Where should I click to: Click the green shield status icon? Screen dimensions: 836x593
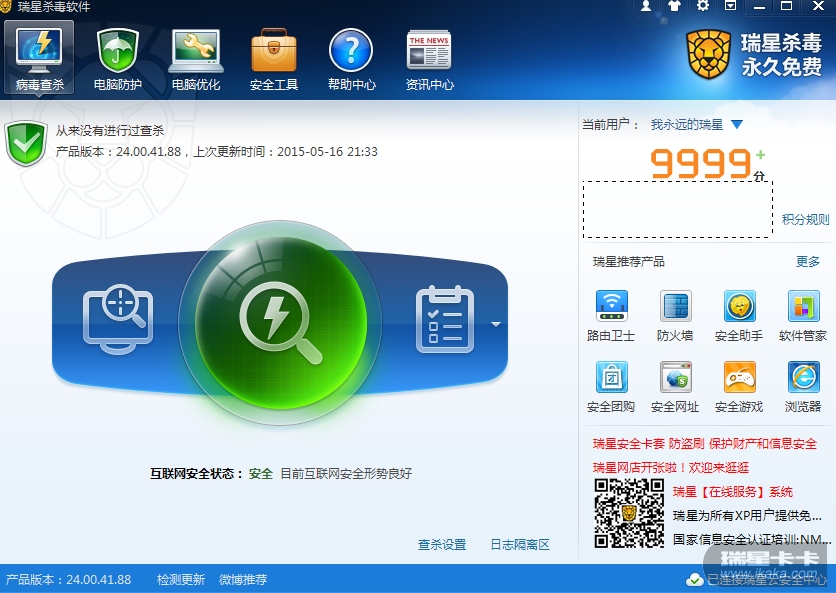pos(26,143)
